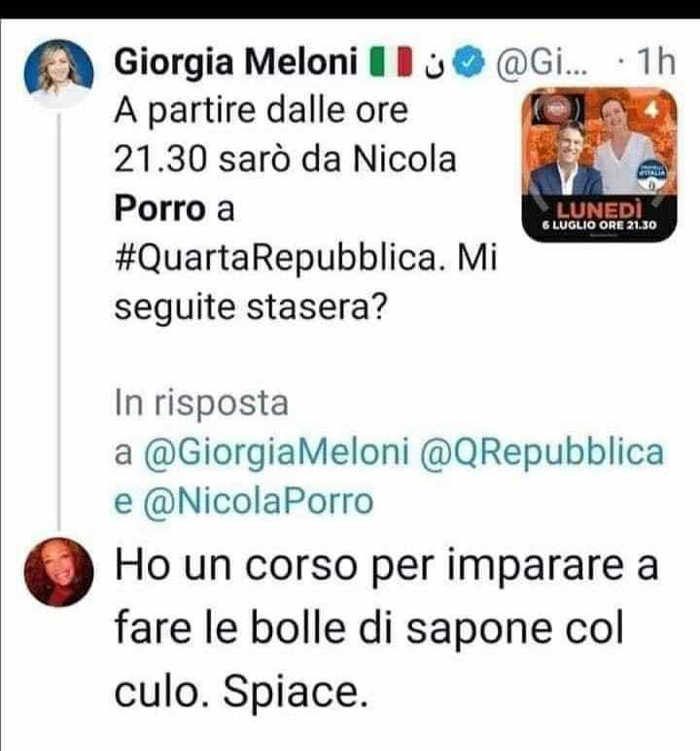
Task: Click the bold Porro text
Action: 159,209
